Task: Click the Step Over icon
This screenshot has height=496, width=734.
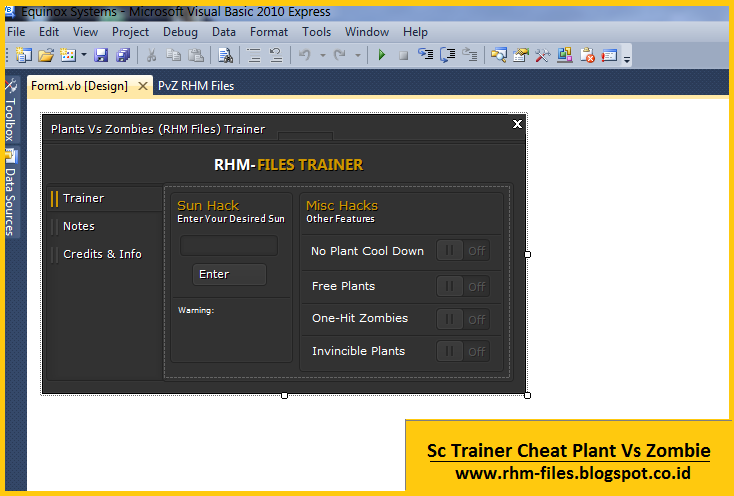Action: (448, 55)
